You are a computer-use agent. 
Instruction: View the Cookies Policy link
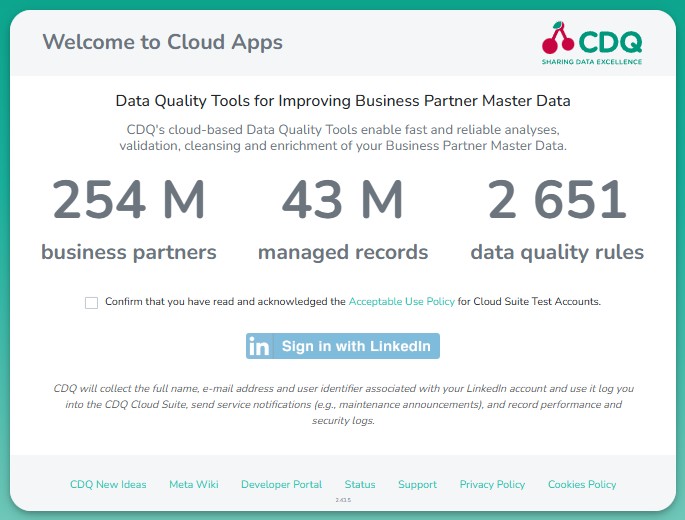(582, 484)
